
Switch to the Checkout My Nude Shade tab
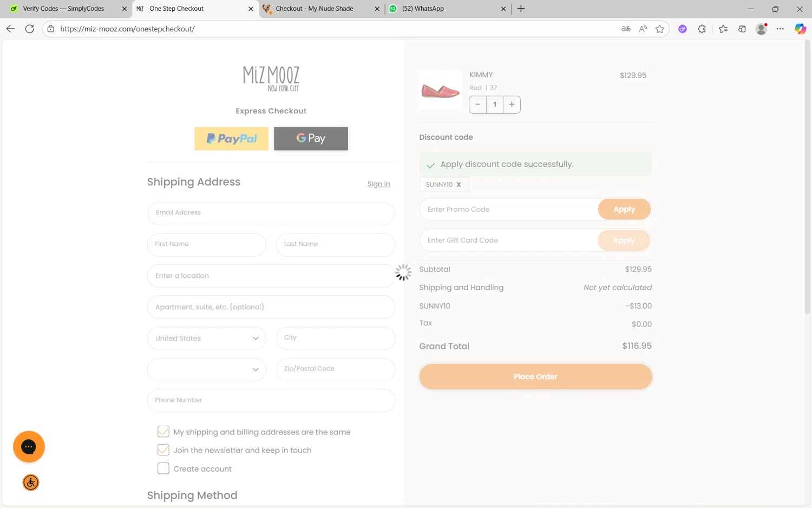click(x=315, y=9)
